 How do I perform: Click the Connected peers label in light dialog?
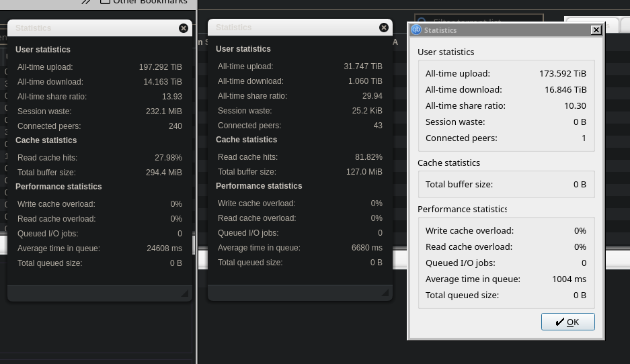pyautogui.click(x=461, y=138)
